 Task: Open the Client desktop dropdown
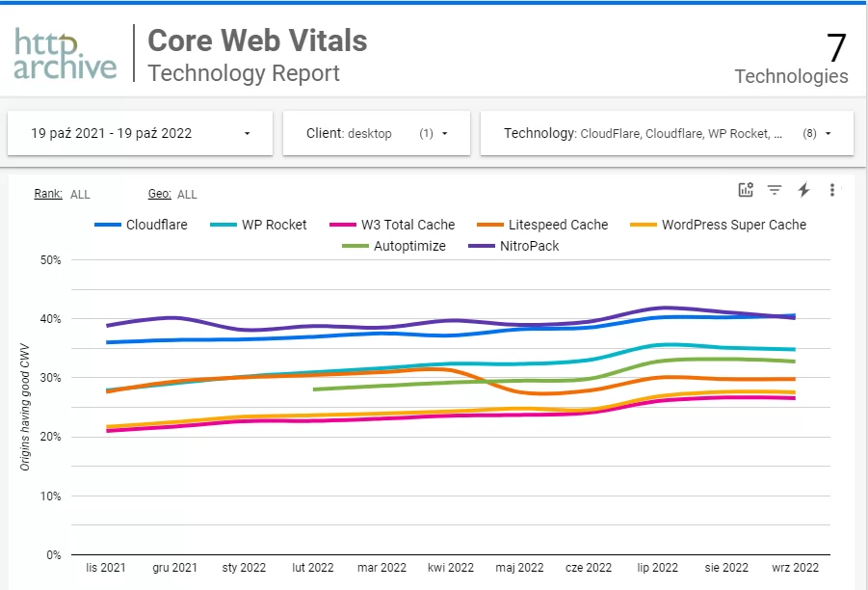click(x=377, y=133)
